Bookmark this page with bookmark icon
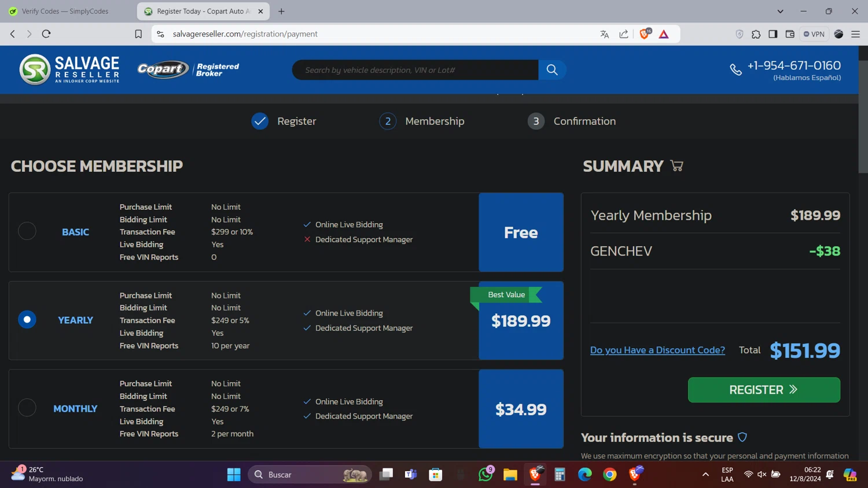Screen dimensions: 868x488 138,34
